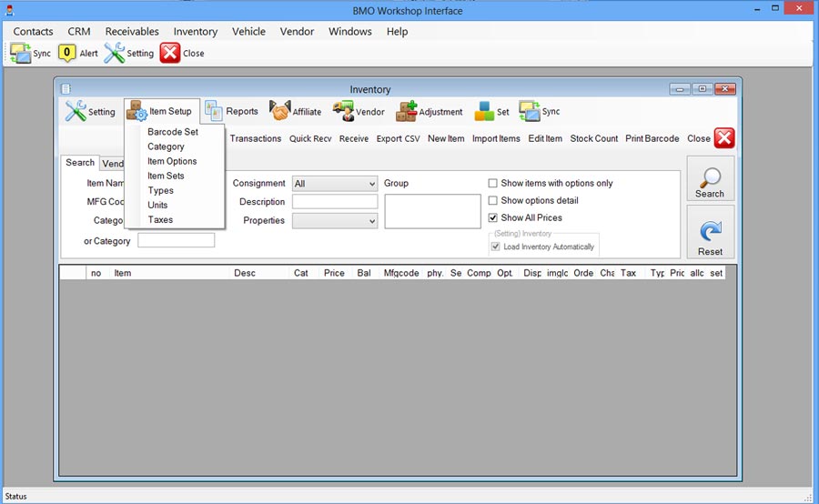
Task: Select the Units menu entry
Action: [157, 206]
